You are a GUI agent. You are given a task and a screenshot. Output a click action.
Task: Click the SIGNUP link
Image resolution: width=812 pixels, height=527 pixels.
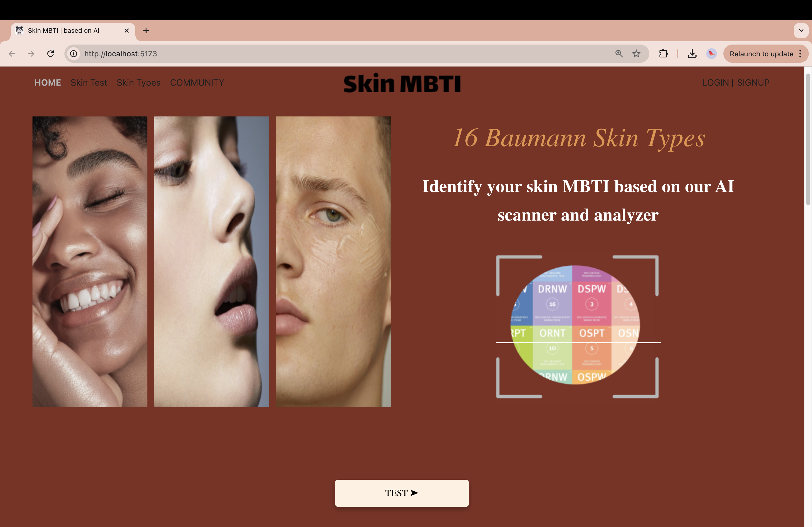coord(753,82)
